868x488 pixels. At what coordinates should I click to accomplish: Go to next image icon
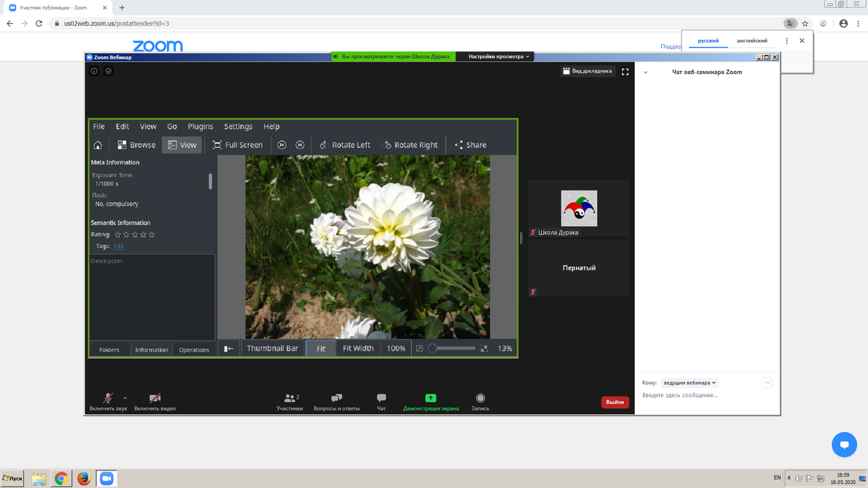click(x=300, y=145)
